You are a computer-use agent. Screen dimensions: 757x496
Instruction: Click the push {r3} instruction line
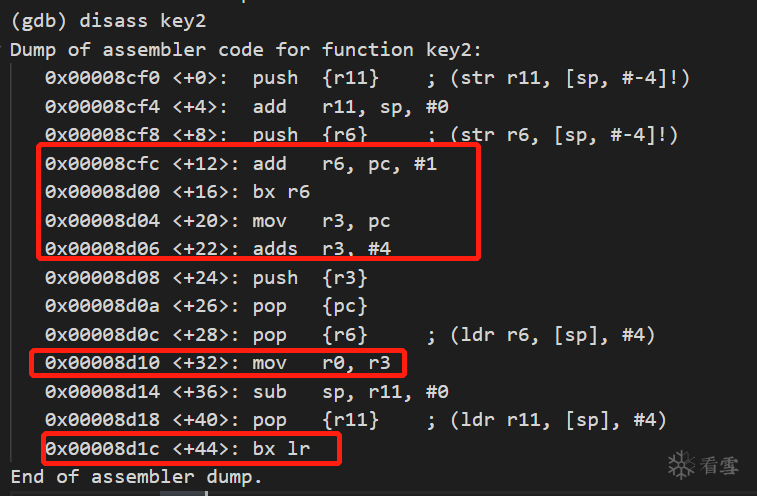point(206,278)
